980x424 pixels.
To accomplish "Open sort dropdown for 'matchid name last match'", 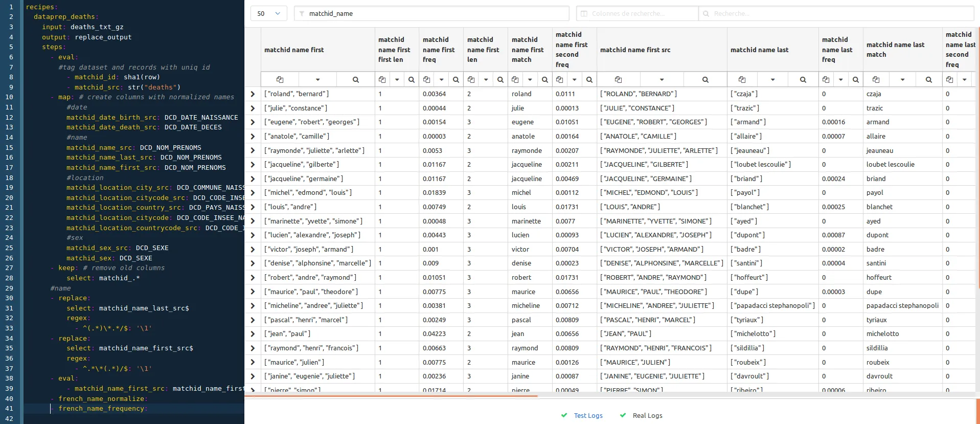I will 903,79.
